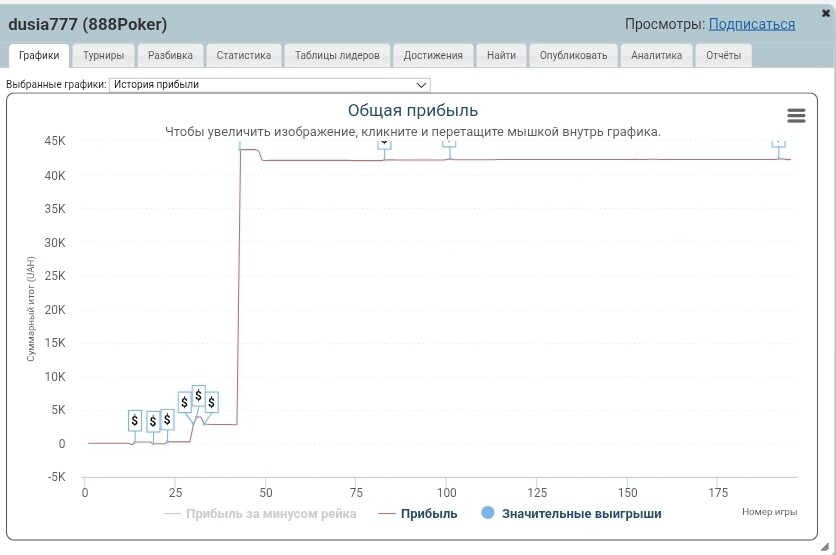Image resolution: width=836 pixels, height=555 pixels.
Task: Switch to the Турниры tab
Action: point(103,55)
